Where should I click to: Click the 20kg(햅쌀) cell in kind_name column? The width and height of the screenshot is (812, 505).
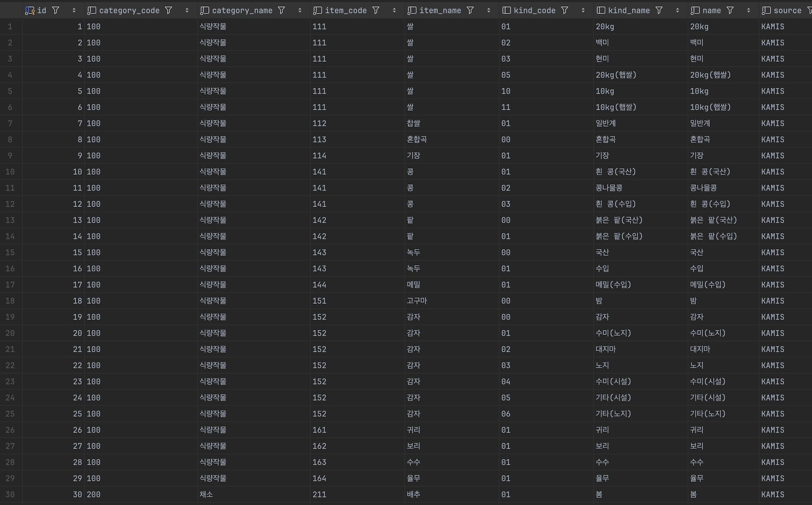(616, 75)
